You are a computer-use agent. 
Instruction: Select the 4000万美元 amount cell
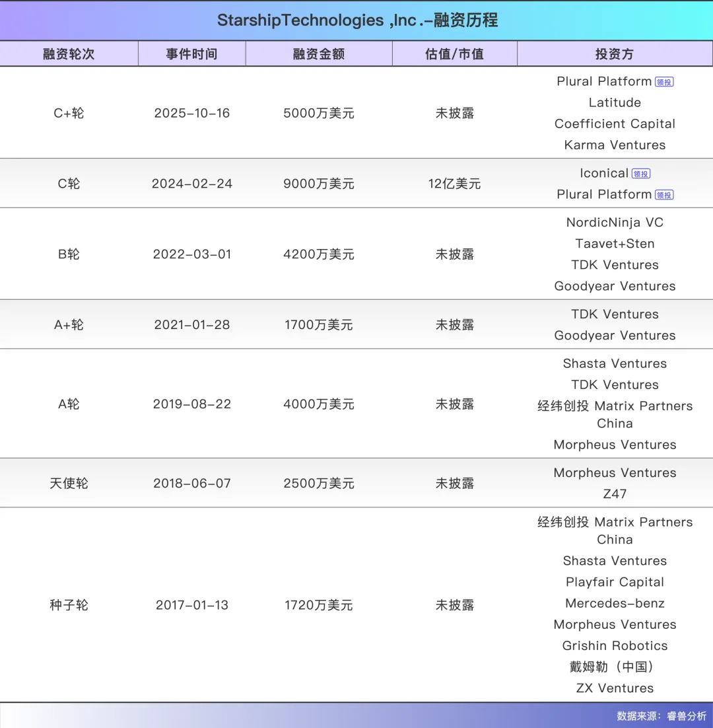pyautogui.click(x=319, y=404)
